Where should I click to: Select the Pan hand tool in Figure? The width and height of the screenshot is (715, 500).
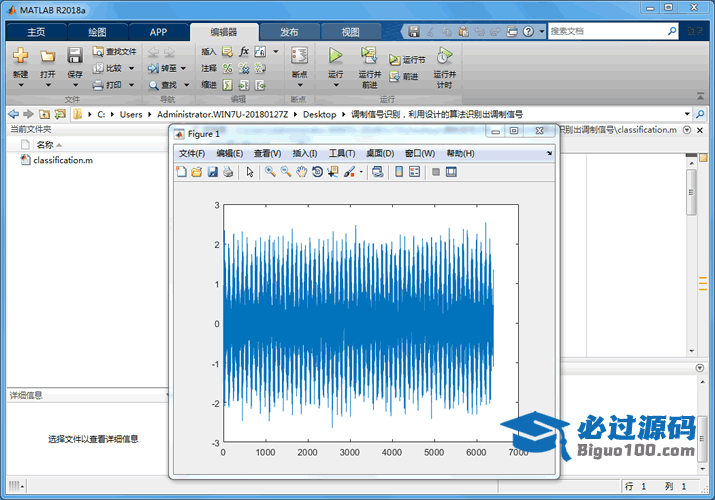pyautogui.click(x=301, y=172)
